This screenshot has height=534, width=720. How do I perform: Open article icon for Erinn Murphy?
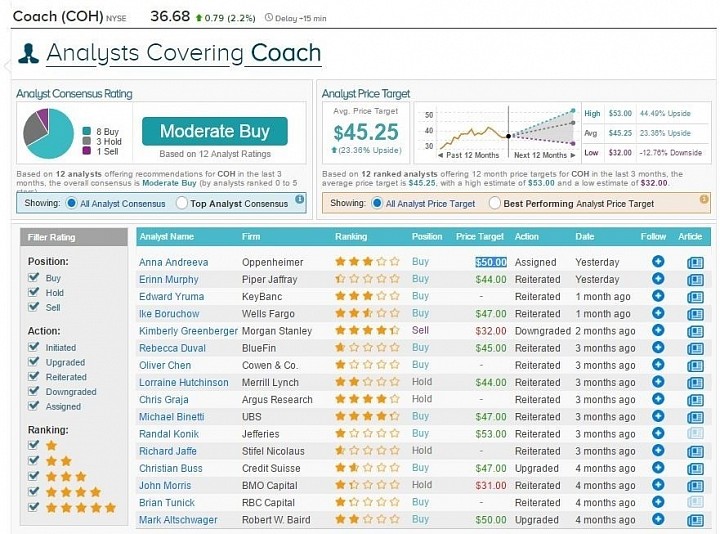pos(695,280)
